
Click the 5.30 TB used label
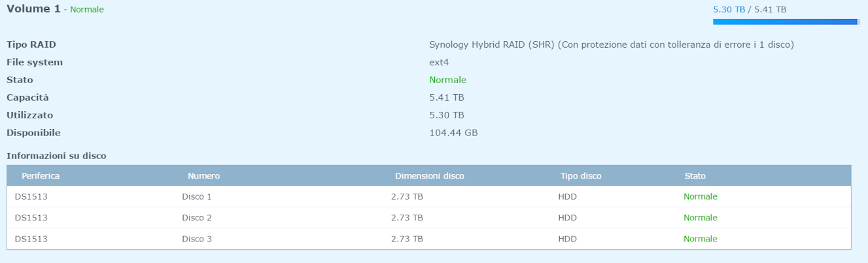click(729, 10)
